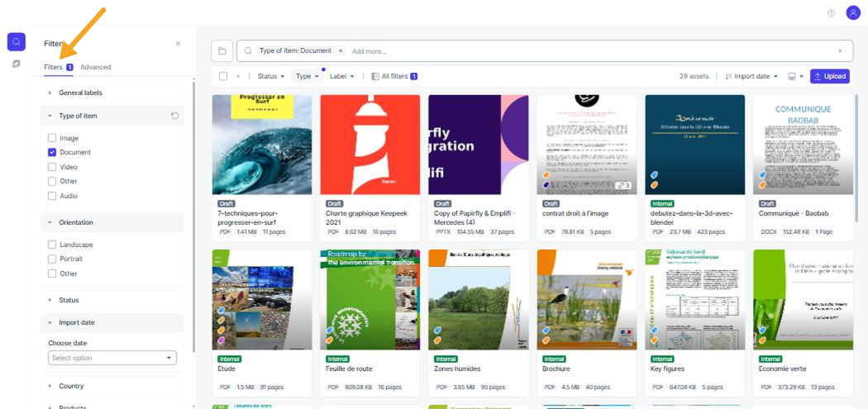The width and height of the screenshot is (868, 409).
Task: Uncheck the Document type checkbox
Action: (x=52, y=152)
